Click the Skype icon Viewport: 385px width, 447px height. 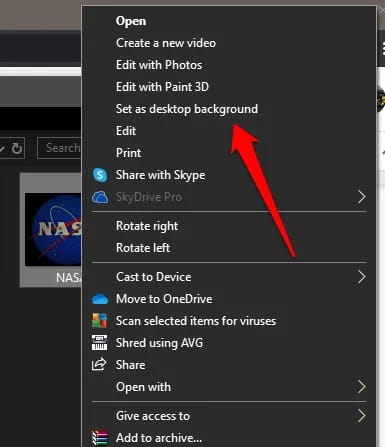click(100, 175)
